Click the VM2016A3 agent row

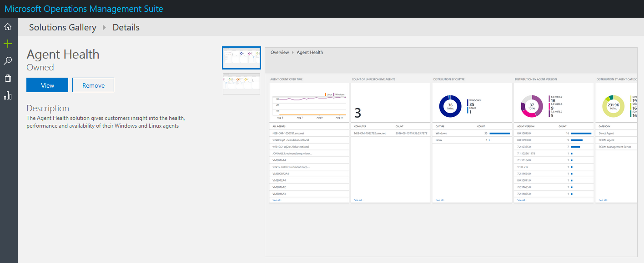click(309, 194)
